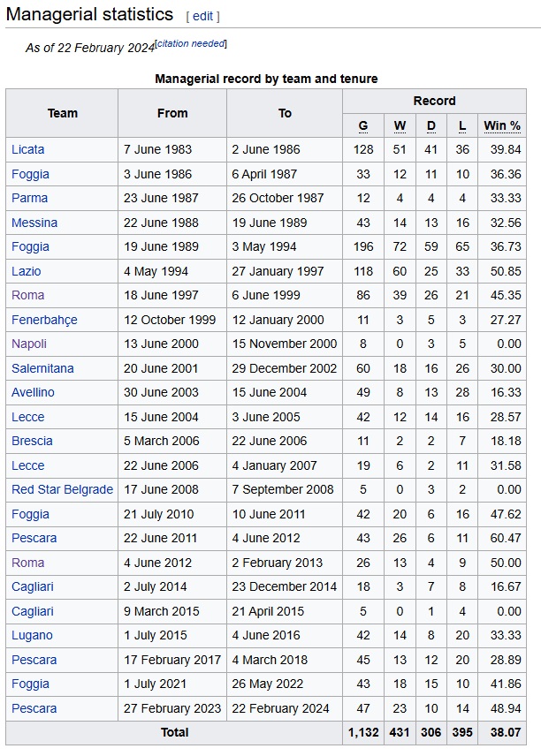Click the Brescia team link
541x756 pixels.
[32, 442]
